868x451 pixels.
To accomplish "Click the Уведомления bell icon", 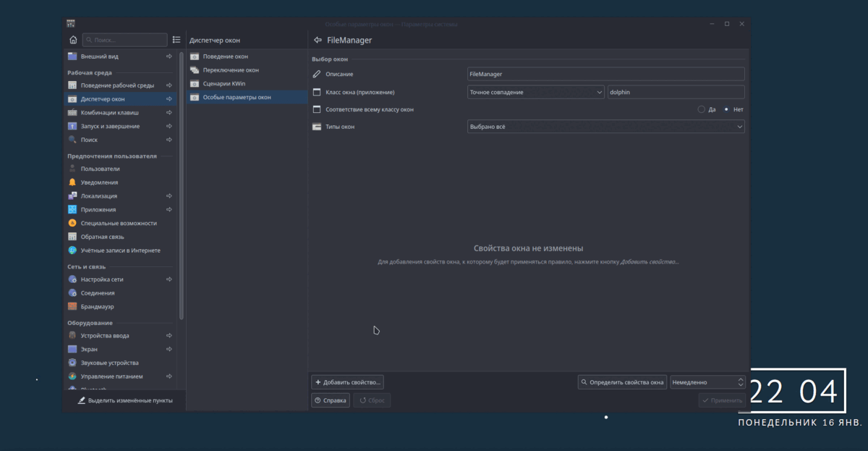I will [x=72, y=182].
